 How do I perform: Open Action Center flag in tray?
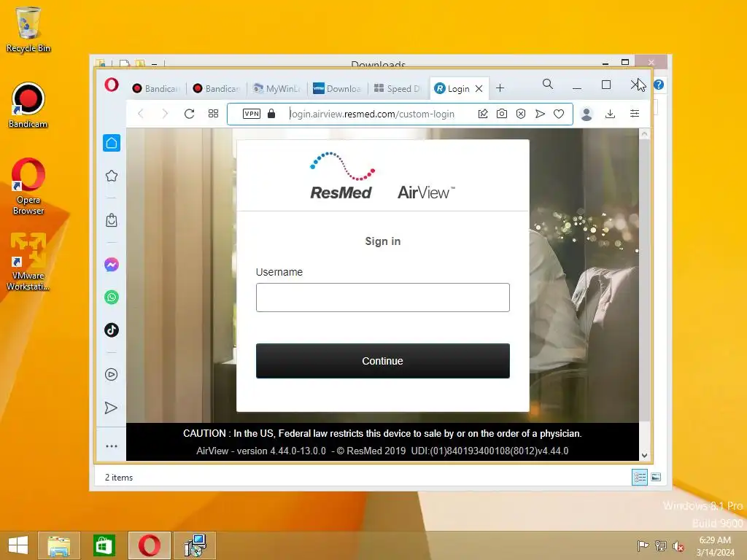(x=643, y=545)
